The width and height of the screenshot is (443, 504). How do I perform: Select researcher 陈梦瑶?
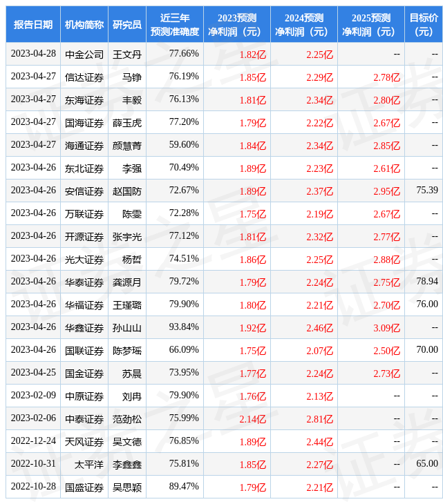[127, 351]
